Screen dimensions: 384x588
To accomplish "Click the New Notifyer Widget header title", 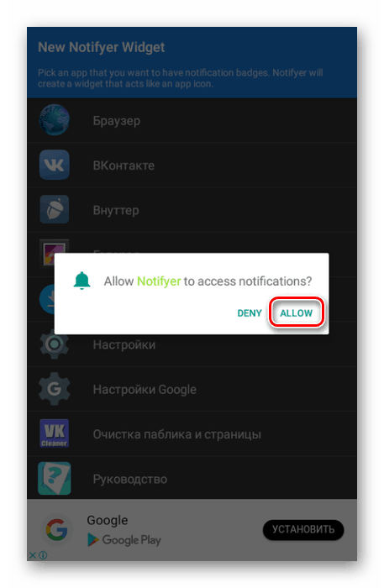I will click(x=101, y=47).
